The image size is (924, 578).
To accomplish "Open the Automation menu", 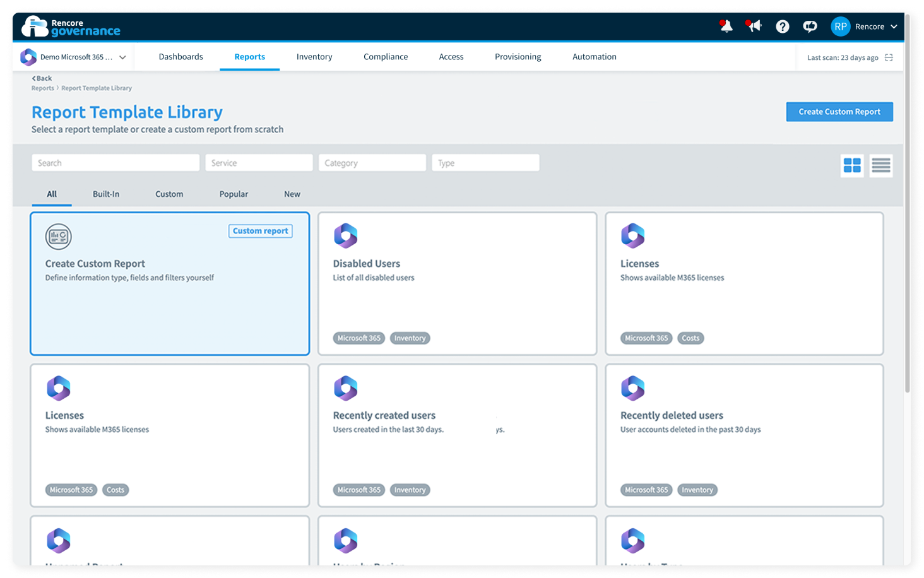I will coord(595,57).
